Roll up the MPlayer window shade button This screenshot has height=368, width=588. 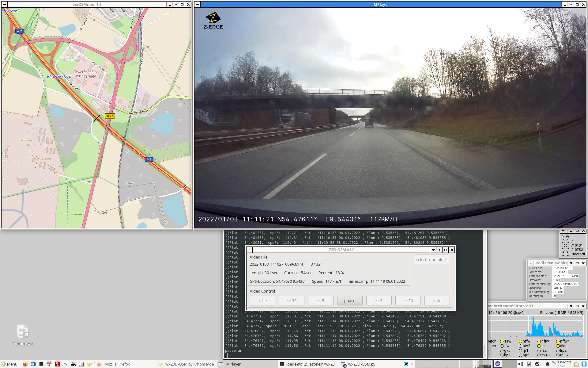pyautogui.click(x=565, y=5)
